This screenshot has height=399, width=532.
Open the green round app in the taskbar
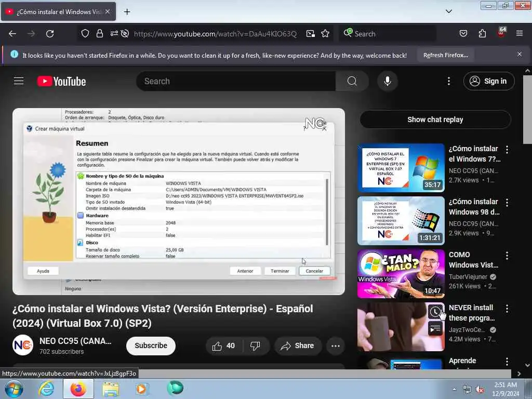[175, 388]
